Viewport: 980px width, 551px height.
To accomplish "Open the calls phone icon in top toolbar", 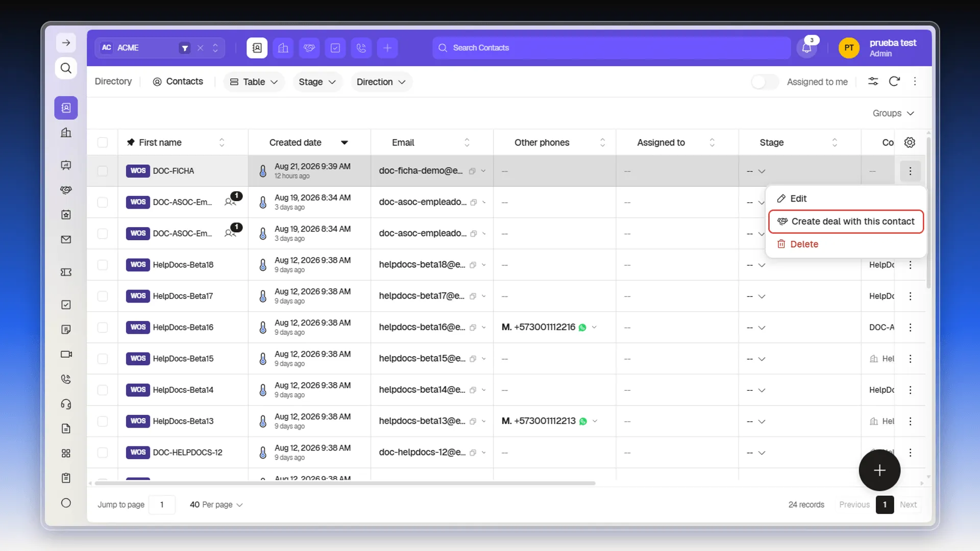I will point(361,48).
